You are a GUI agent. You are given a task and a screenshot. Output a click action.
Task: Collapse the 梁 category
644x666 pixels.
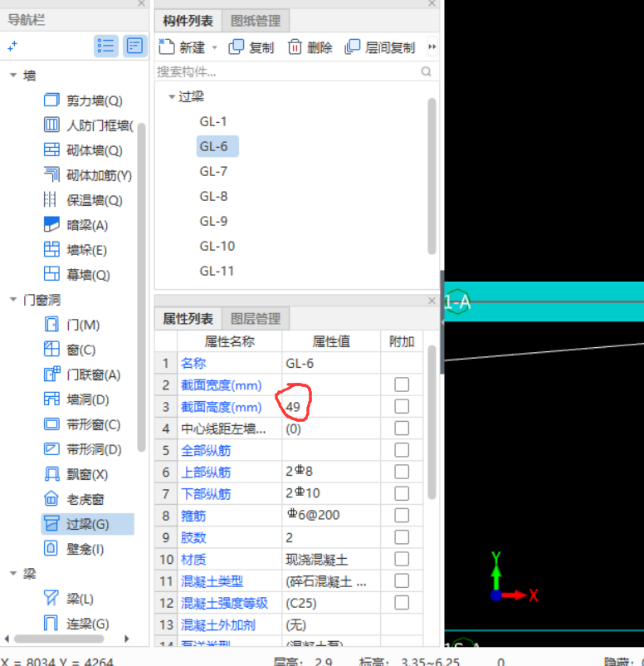point(13,573)
